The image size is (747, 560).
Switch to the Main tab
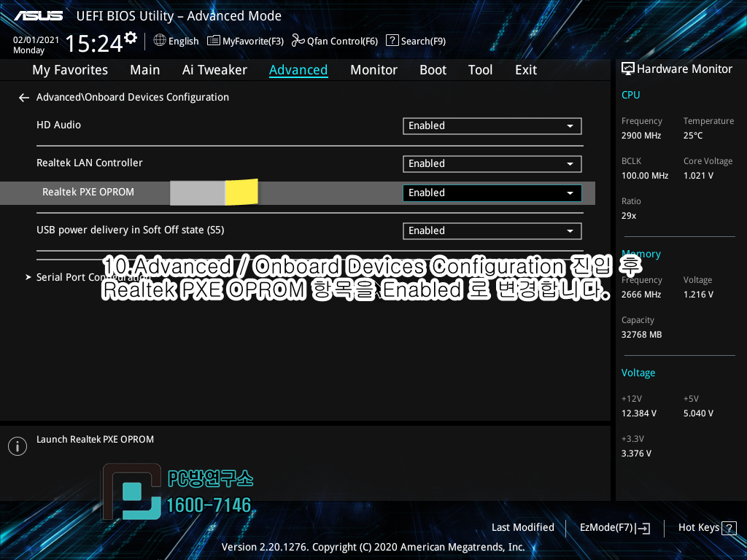pos(145,70)
